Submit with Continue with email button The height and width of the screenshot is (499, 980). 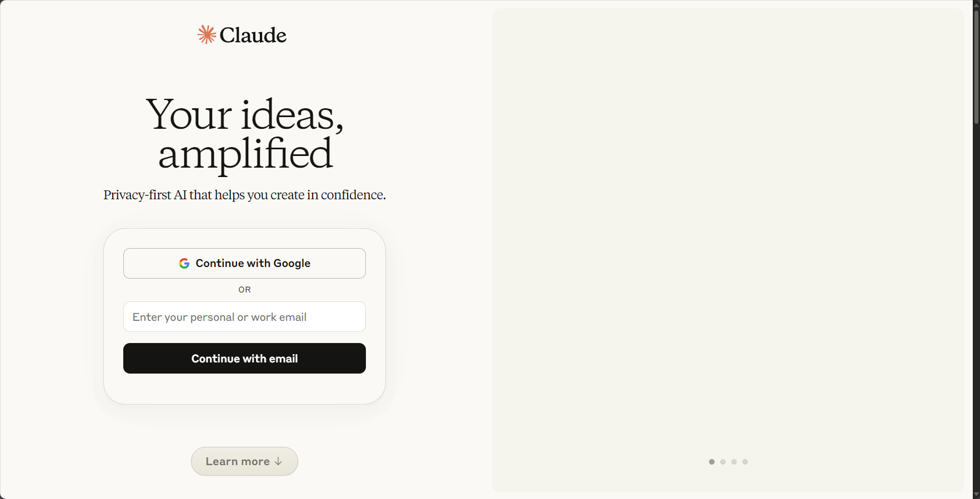(x=244, y=359)
